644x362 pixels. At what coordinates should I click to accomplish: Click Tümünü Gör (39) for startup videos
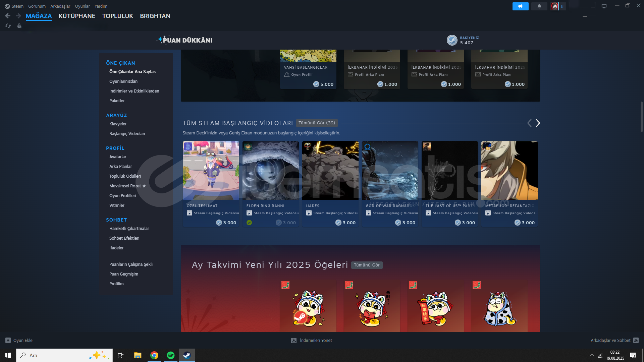pos(317,123)
